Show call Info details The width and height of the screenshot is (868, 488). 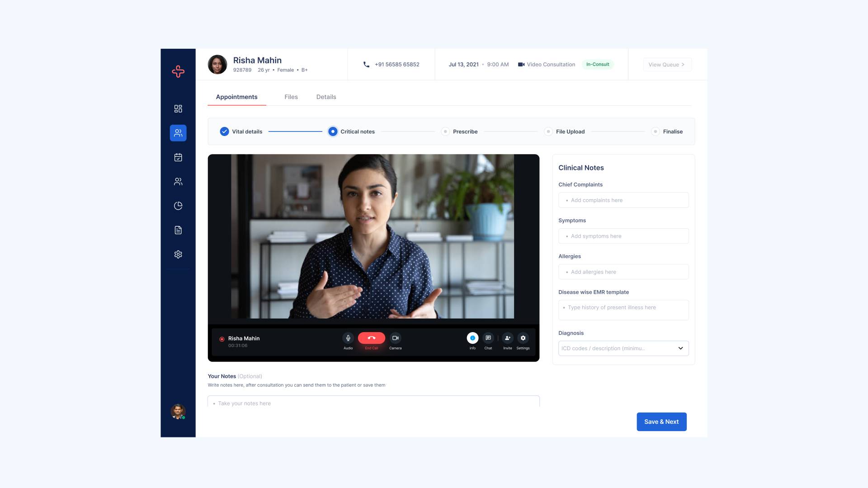[x=472, y=338]
